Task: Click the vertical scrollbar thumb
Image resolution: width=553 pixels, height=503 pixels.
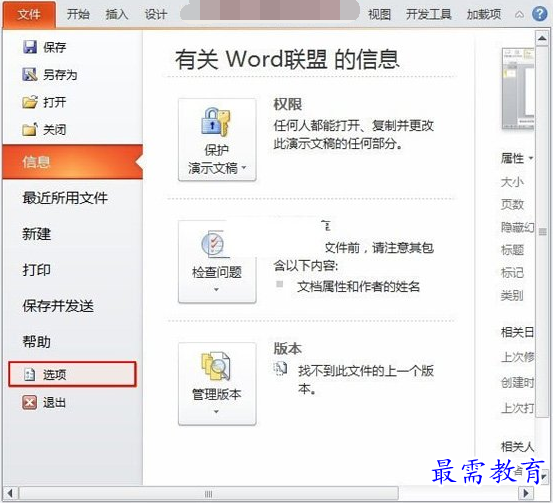Action: click(542, 232)
